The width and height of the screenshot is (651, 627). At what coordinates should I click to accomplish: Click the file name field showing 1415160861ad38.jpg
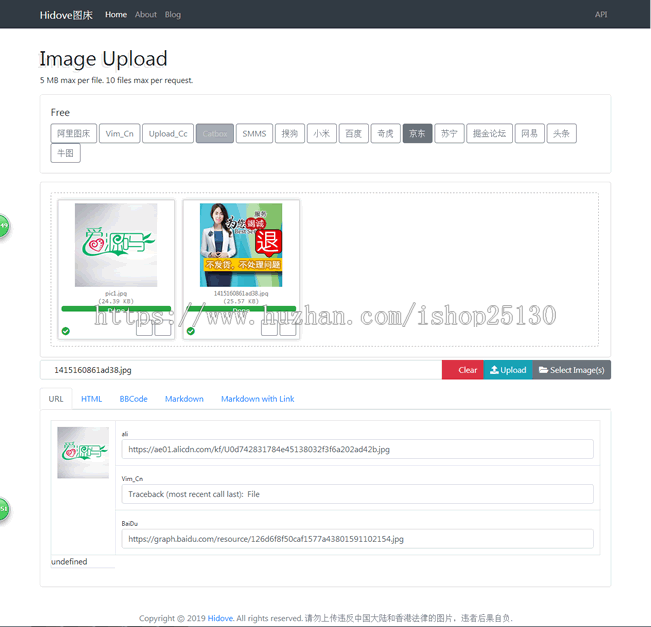click(x=241, y=370)
